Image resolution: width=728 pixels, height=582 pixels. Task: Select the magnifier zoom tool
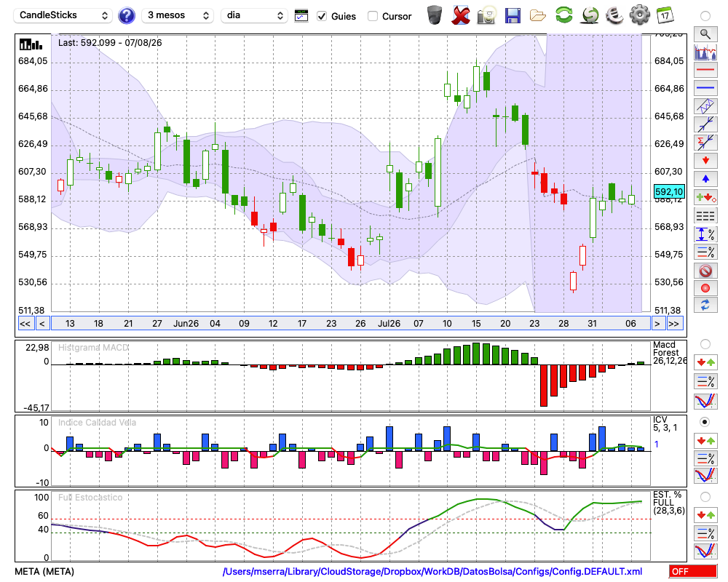tap(705, 34)
